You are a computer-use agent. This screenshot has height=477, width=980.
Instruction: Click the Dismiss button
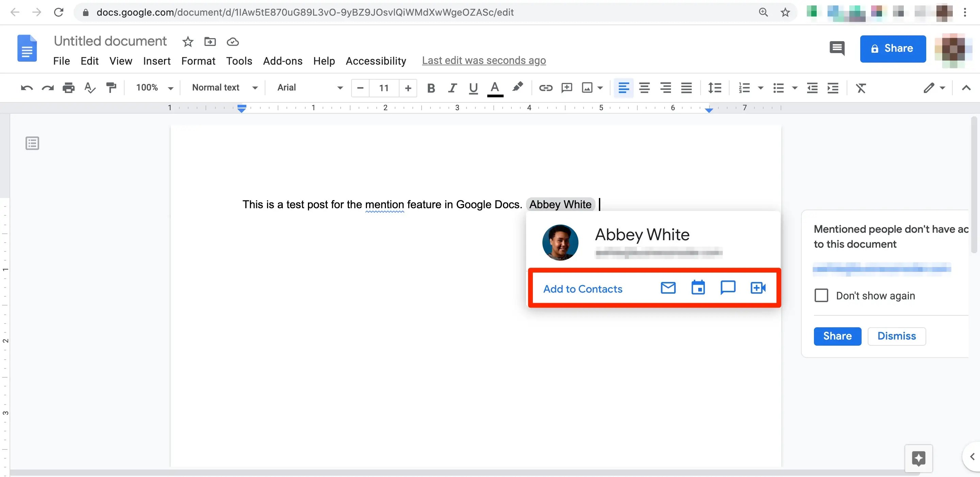896,336
